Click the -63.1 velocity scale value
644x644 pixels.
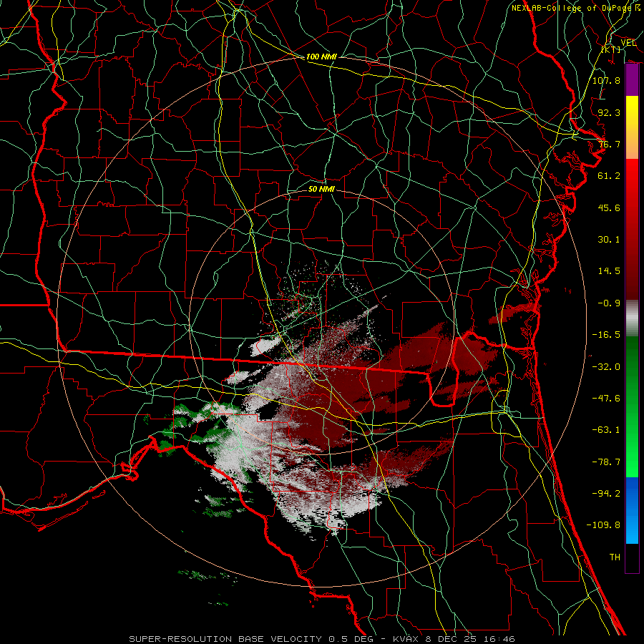point(606,430)
